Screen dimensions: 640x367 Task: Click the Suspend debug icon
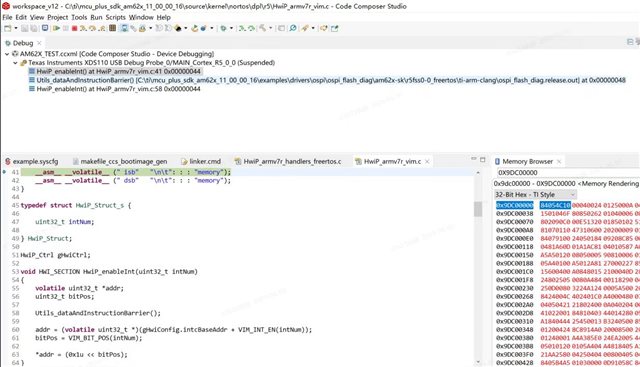point(65,28)
